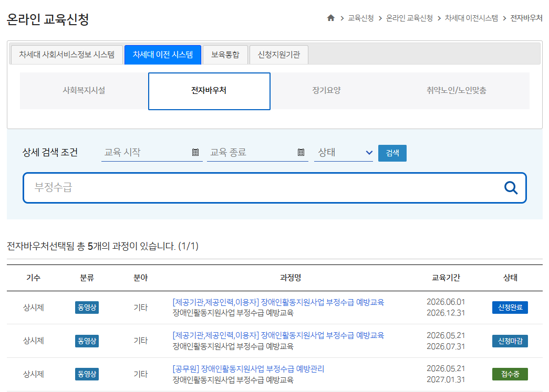Click the green 접수중 status badge
The width and height of the screenshot is (549, 392).
(510, 374)
